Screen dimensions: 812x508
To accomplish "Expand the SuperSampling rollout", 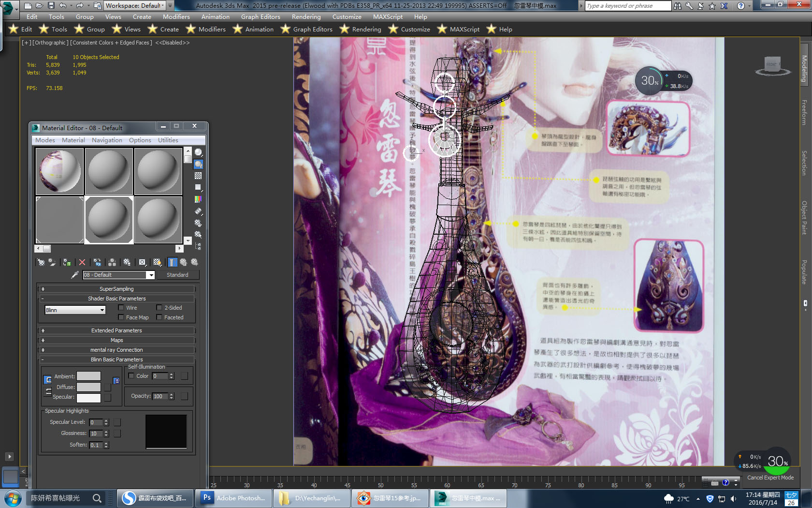I will coord(116,289).
